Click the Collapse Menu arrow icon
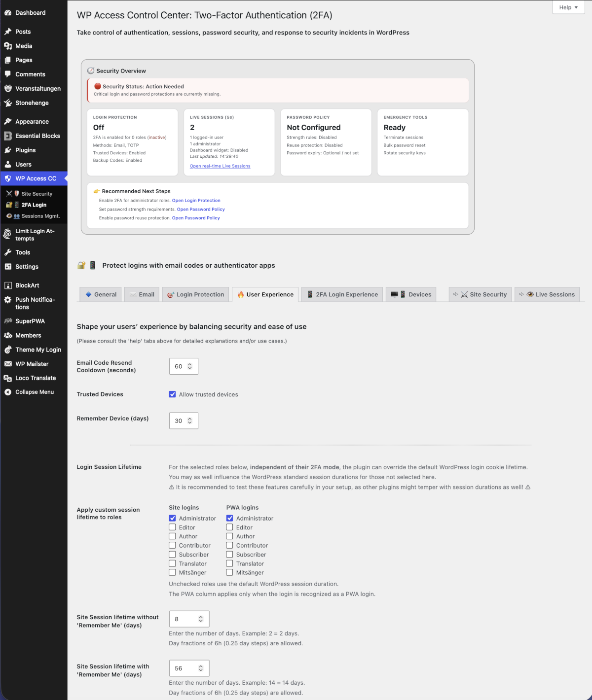Viewport: 592px width, 700px height. tap(8, 392)
